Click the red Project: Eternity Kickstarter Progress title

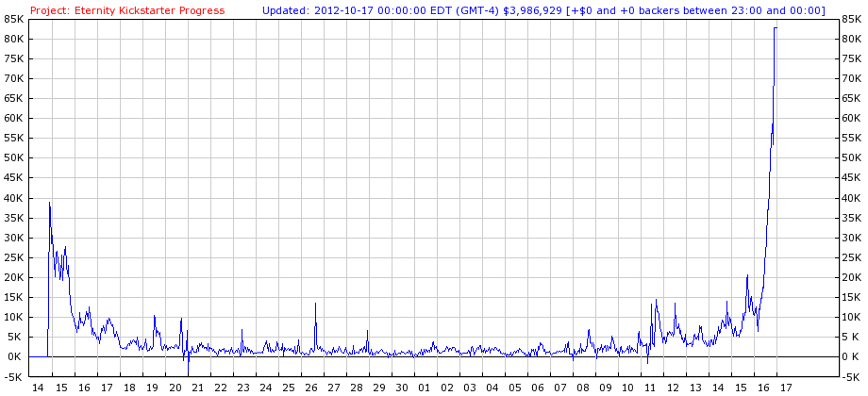coord(127,10)
